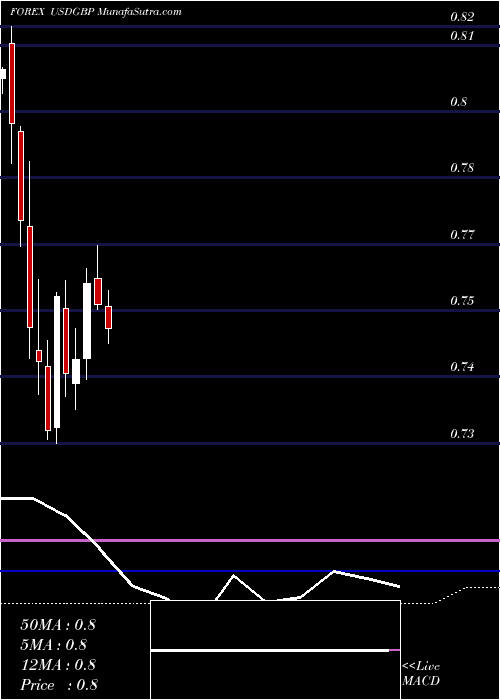Click the 0.81 price axis label

point(462,35)
